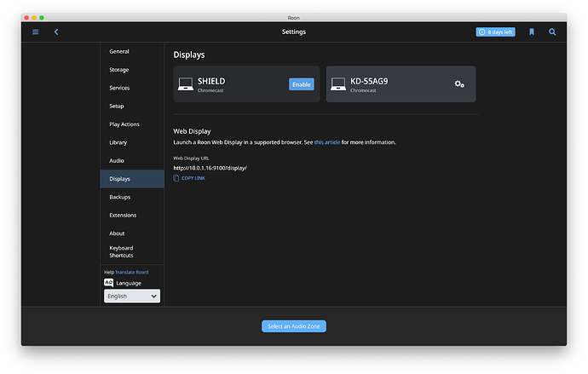588x374 pixels.
Task: Open Audio settings section
Action: click(132, 160)
